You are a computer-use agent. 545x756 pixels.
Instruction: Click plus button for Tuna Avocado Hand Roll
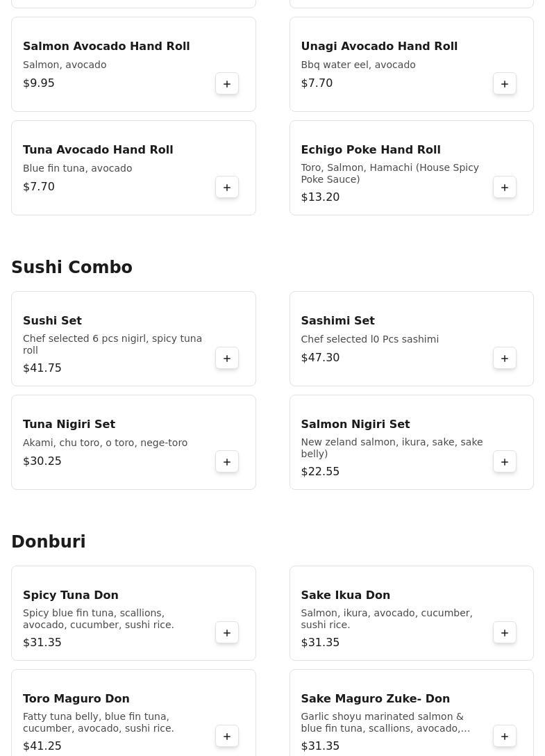tap(227, 187)
